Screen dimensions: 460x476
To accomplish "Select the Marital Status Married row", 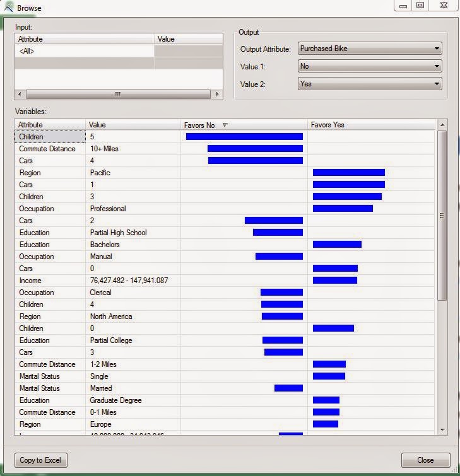I will click(225, 388).
